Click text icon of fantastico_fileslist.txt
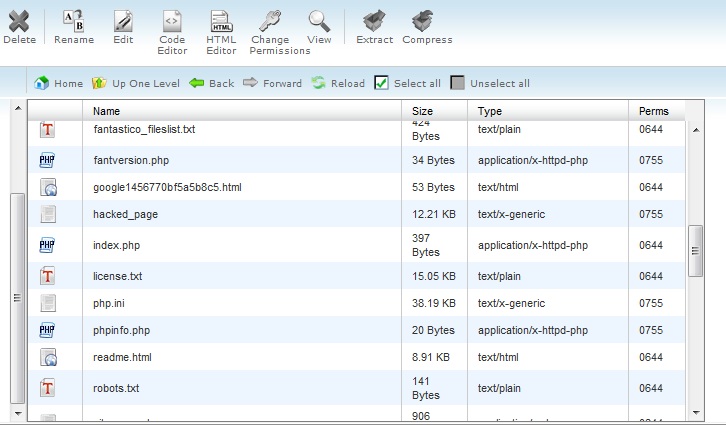This screenshot has height=425, width=726. coord(47,130)
